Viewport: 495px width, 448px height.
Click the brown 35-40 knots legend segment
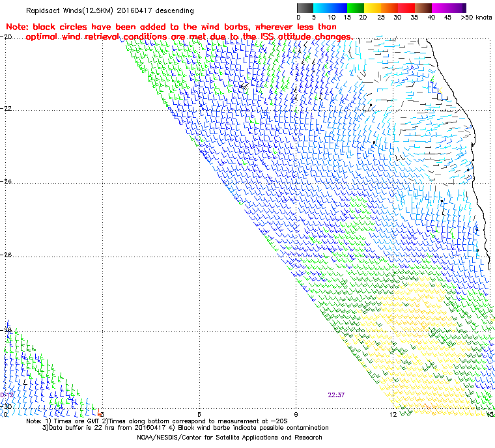423,8
